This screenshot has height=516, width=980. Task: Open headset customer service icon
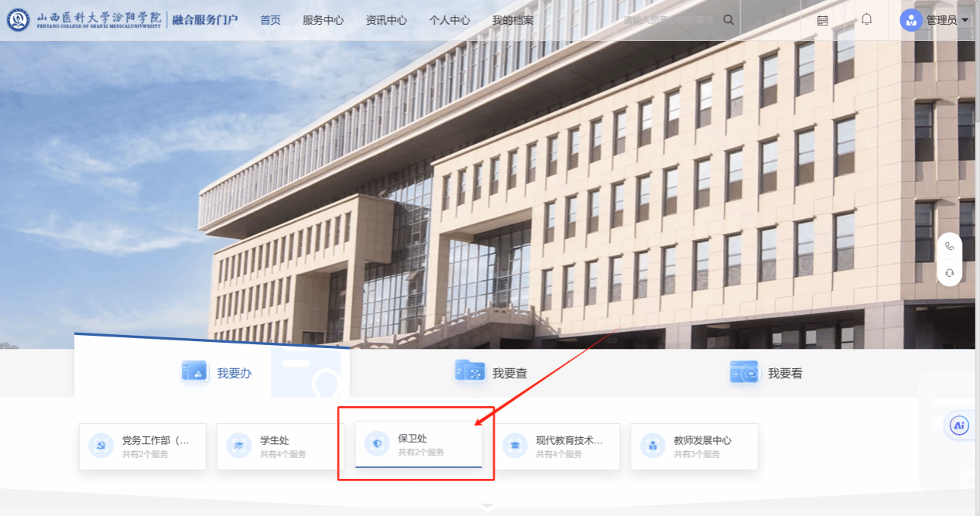[x=949, y=273]
